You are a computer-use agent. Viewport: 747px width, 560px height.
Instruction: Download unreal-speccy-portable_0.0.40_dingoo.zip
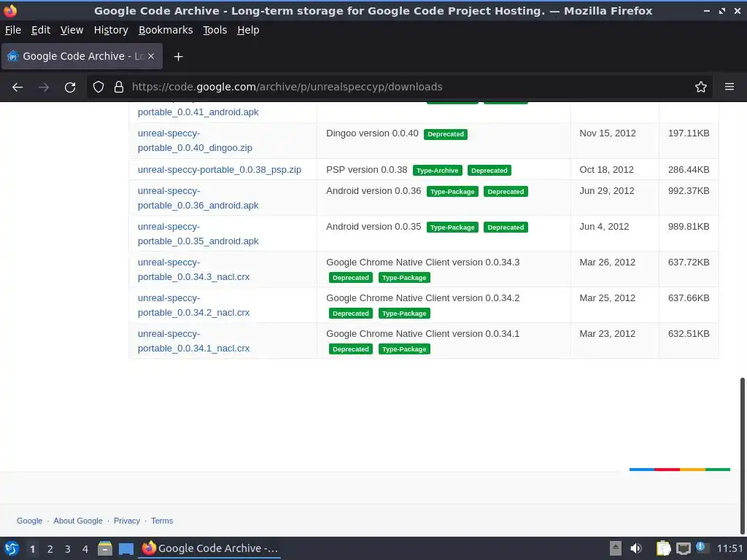coord(195,141)
